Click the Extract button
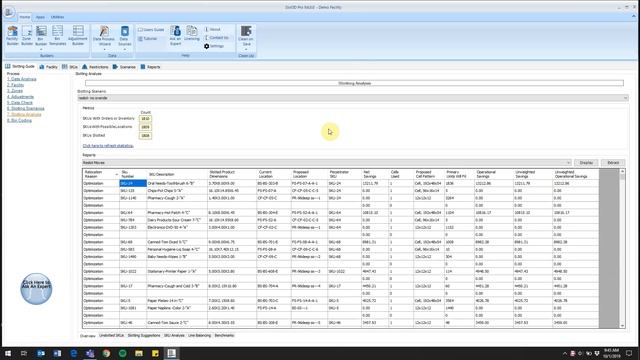The width and height of the screenshot is (640, 360). (x=613, y=163)
